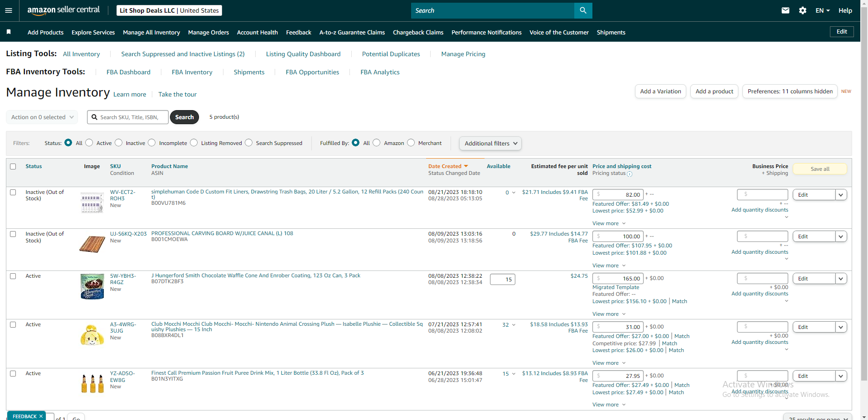Image resolution: width=868 pixels, height=420 pixels.
Task: Match the featured offer for Finest Call
Action: (x=682, y=385)
